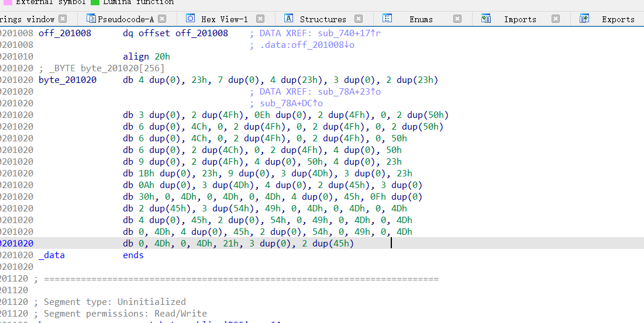Click the line 'db 2 dup(45h), 3 dup(54h)'
The image size is (644, 323).
pyautogui.click(x=265, y=209)
